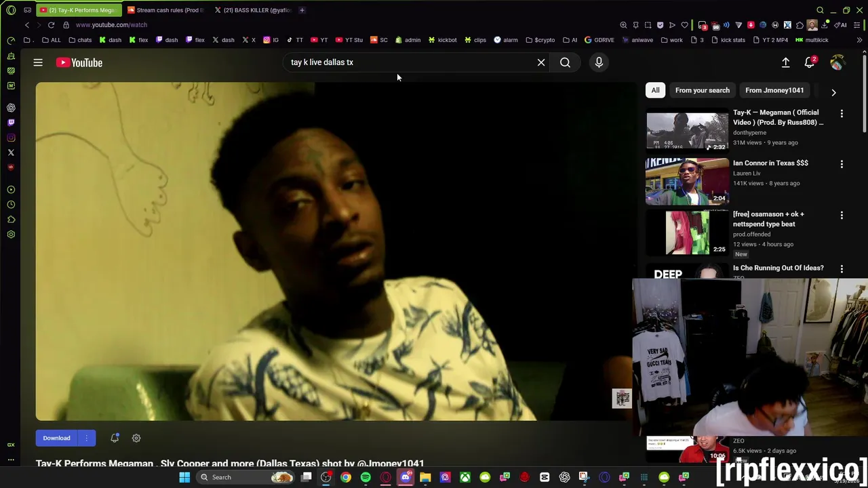Click the address bar URL
The image size is (868, 488).
click(111, 25)
